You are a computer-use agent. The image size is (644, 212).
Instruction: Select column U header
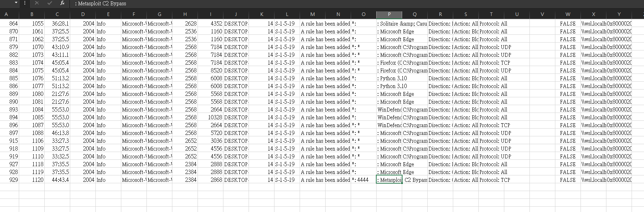click(x=517, y=14)
